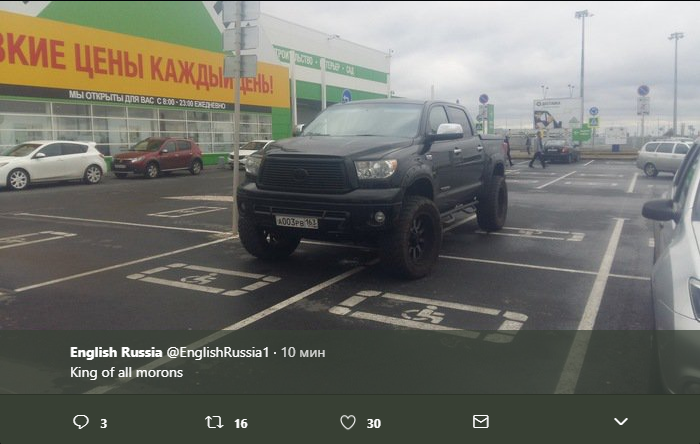700x444 pixels.
Task: Click the like count 30
Action: pyautogui.click(x=374, y=423)
